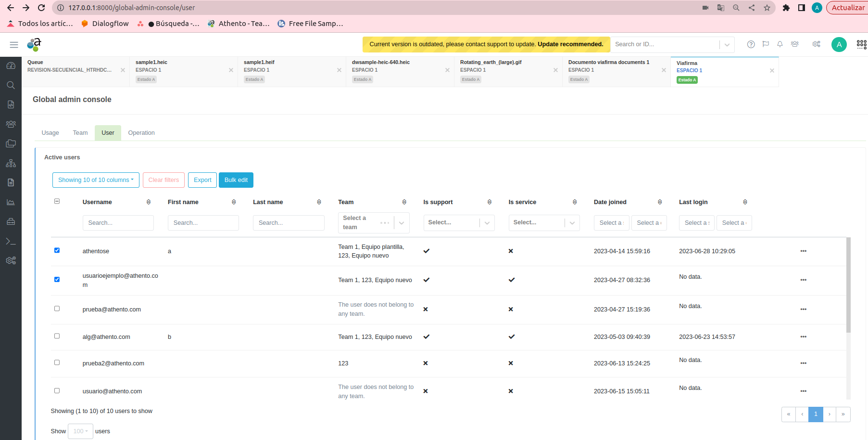Uncheck the athentose user checkbox
The height and width of the screenshot is (440, 868).
[x=57, y=250]
